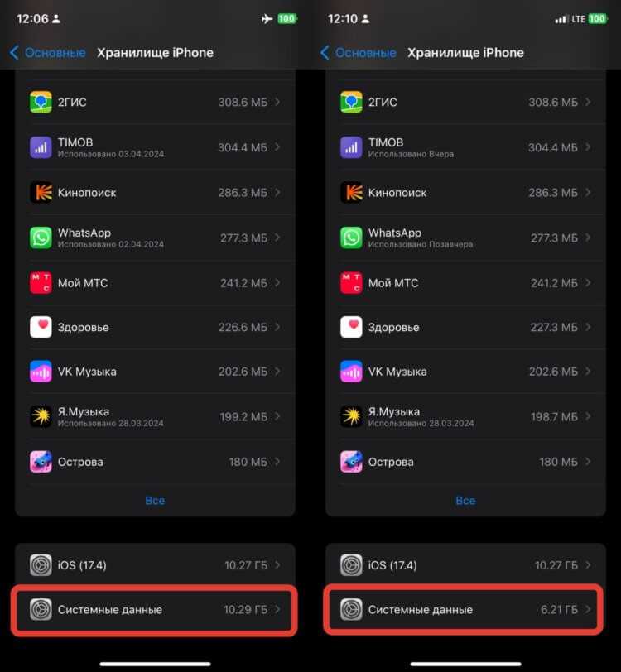Select 199.2 МБ Я.Музыка size value
The width and height of the screenshot is (621, 672).
click(x=243, y=416)
